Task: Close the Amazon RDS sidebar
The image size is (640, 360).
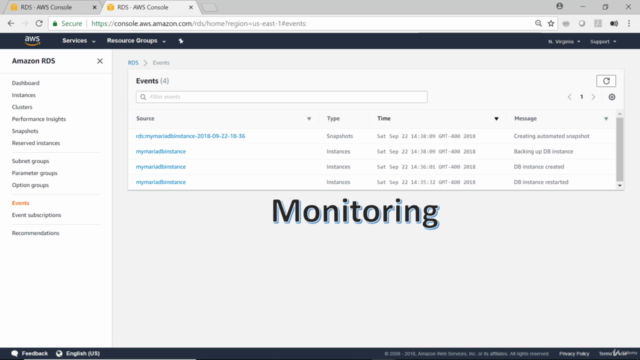Action: [100, 61]
